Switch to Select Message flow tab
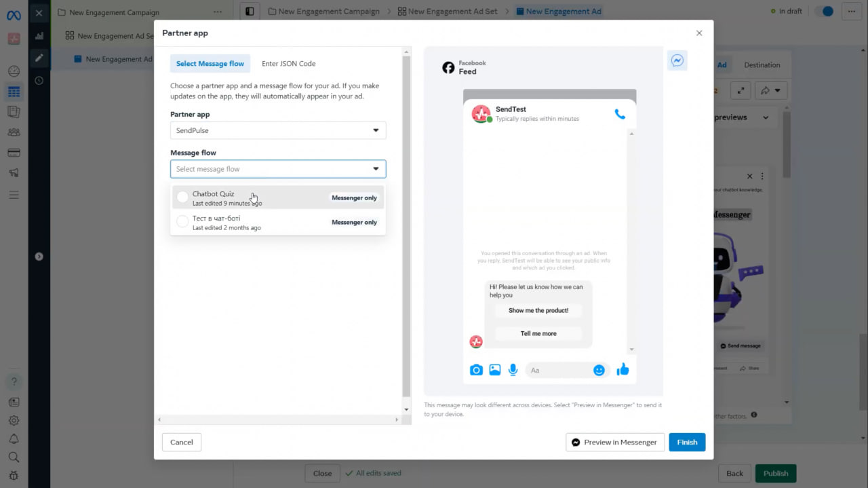This screenshot has height=488, width=868. click(210, 64)
